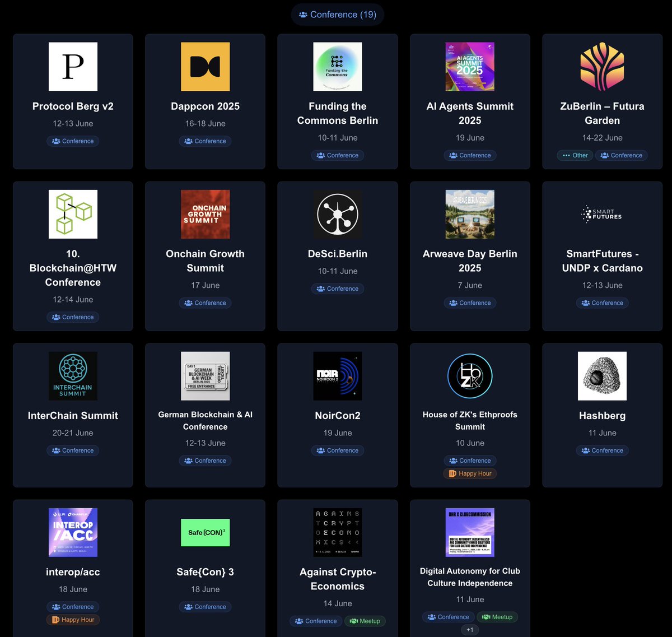Expand the +1 tags on Digital Autonomy card
The width and height of the screenshot is (672, 637).
470,630
